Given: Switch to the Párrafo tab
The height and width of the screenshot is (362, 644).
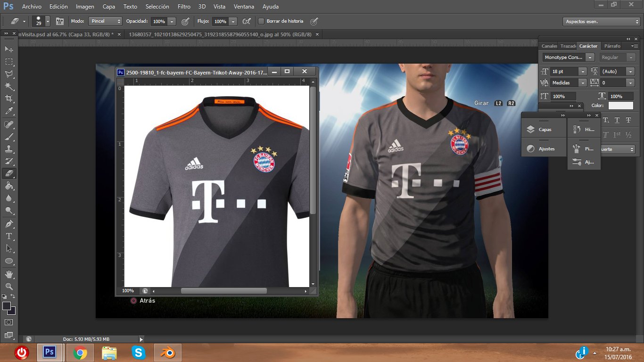Looking at the screenshot, I should point(612,46).
